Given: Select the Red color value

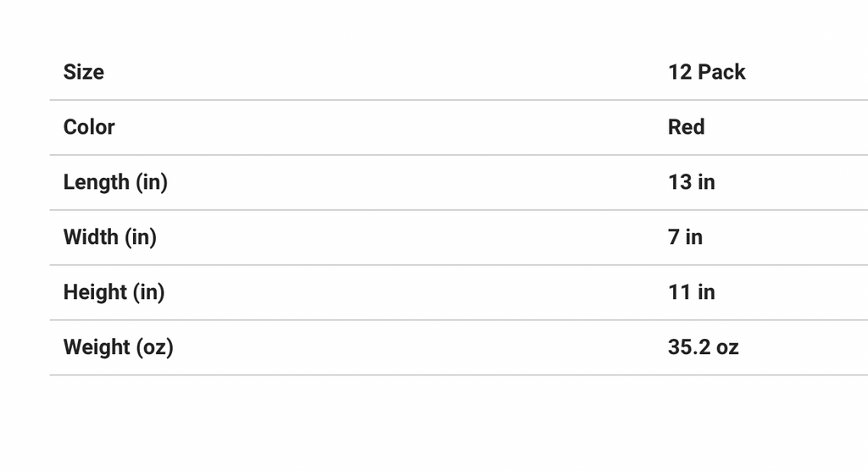Looking at the screenshot, I should pos(686,127).
